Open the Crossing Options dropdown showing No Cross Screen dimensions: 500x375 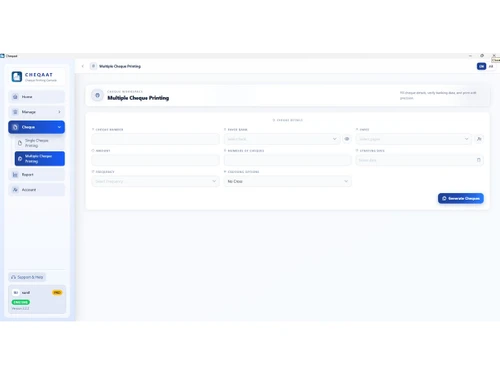(x=288, y=181)
